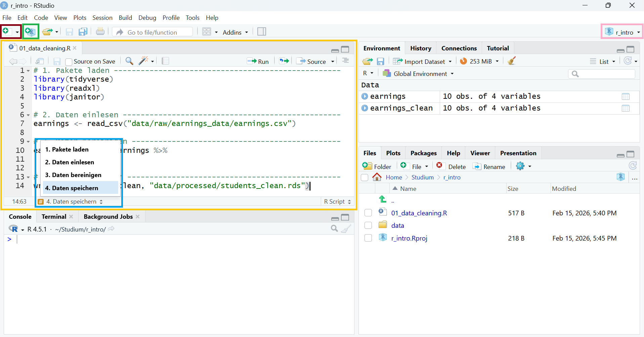Toggle the Source on Save checkbox
644x337 pixels.
[x=69, y=61]
